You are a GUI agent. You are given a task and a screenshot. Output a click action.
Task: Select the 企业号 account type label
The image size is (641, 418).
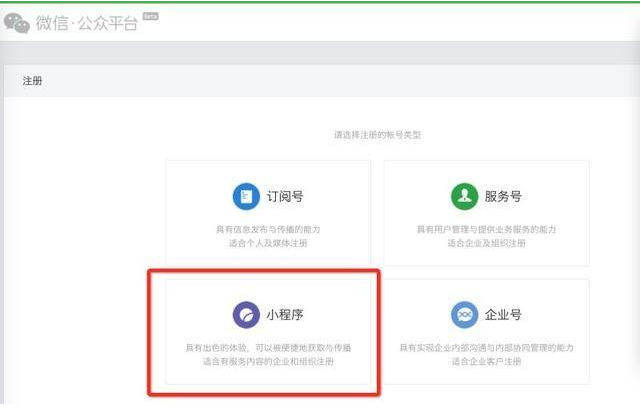(503, 315)
